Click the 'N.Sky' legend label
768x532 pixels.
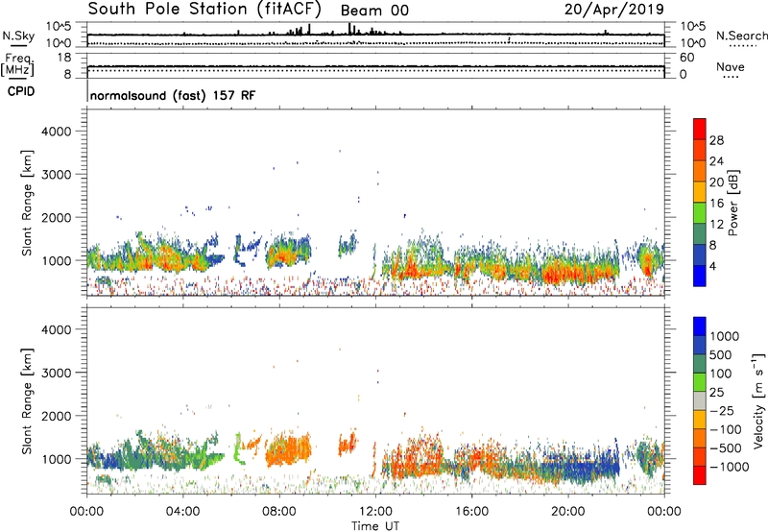pos(18,36)
